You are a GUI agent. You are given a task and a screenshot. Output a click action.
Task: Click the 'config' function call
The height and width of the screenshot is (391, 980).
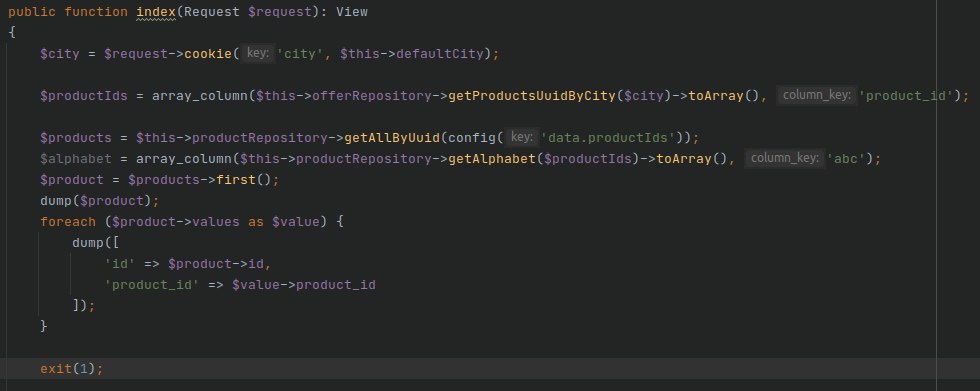pos(472,137)
